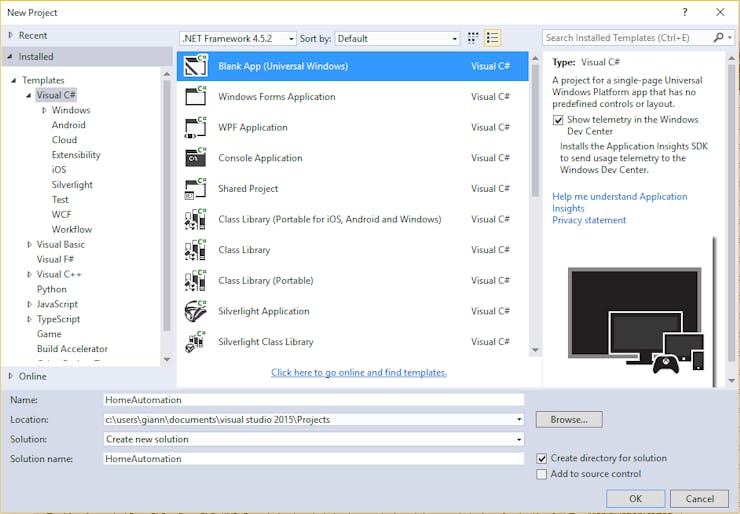
Task: Select the Cloud category
Action: pos(64,140)
